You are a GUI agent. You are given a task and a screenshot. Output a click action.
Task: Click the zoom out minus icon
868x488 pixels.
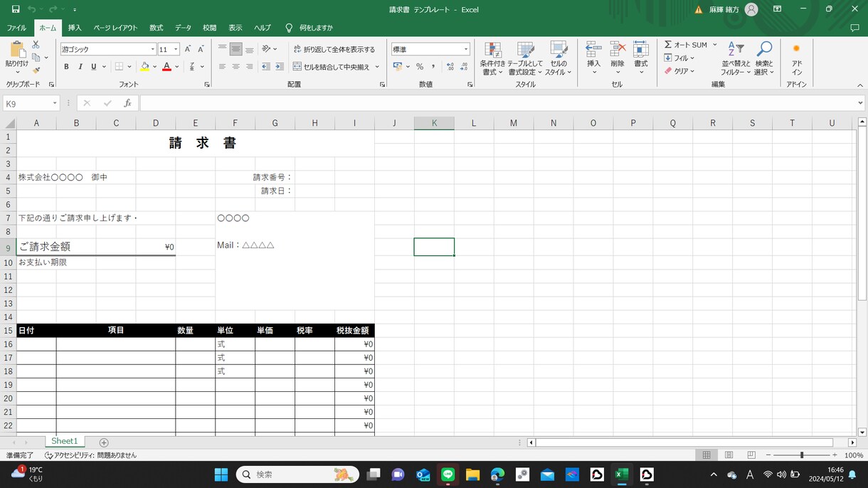769,455
